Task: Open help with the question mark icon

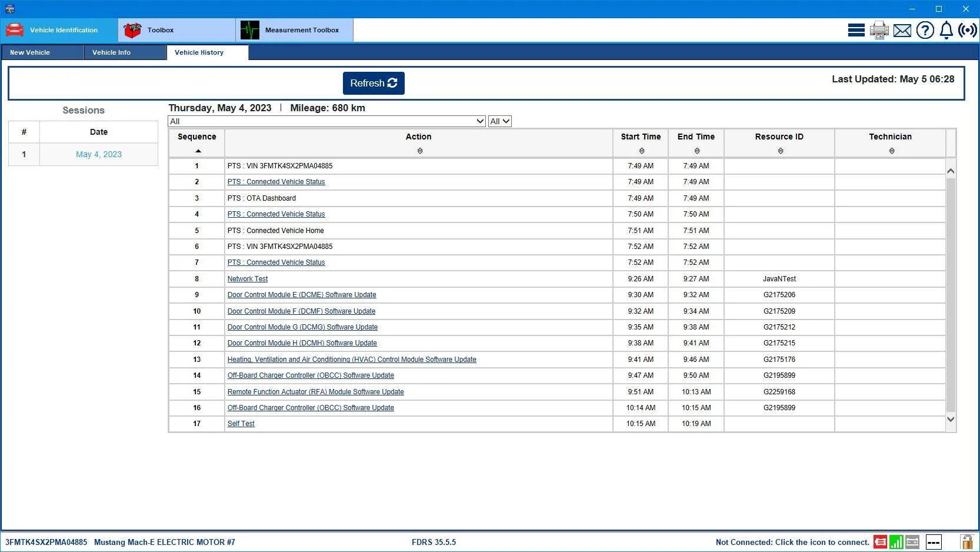Action: tap(925, 30)
